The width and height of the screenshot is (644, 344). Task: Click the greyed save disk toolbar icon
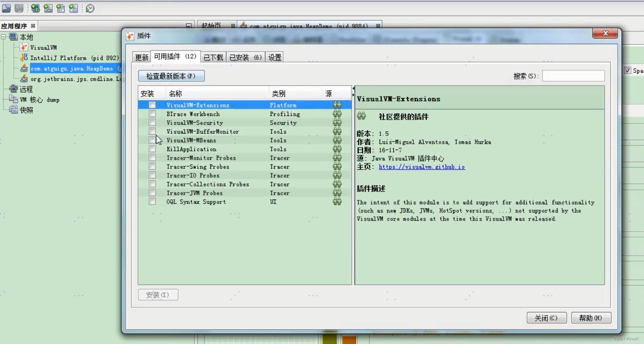click(x=19, y=8)
